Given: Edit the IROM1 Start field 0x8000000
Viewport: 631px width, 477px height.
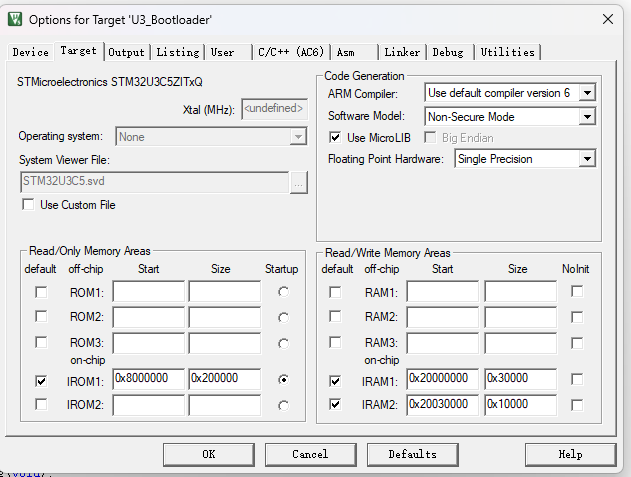Looking at the screenshot, I should (x=148, y=379).
